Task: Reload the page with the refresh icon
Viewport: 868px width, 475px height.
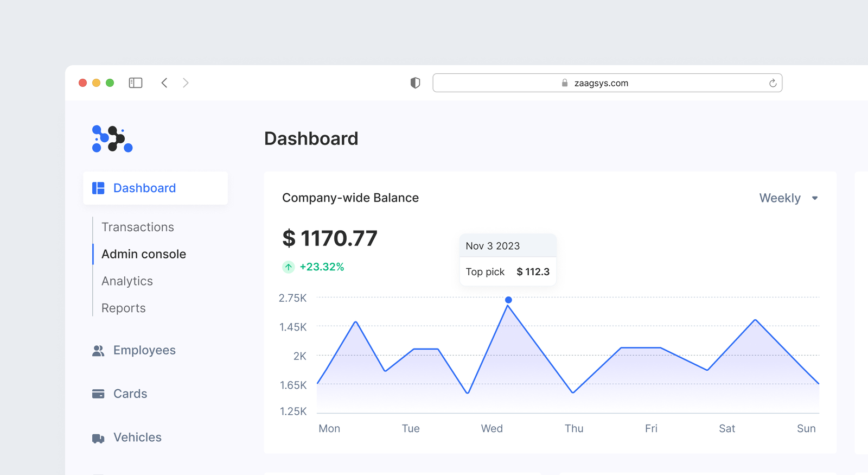Action: (x=773, y=83)
